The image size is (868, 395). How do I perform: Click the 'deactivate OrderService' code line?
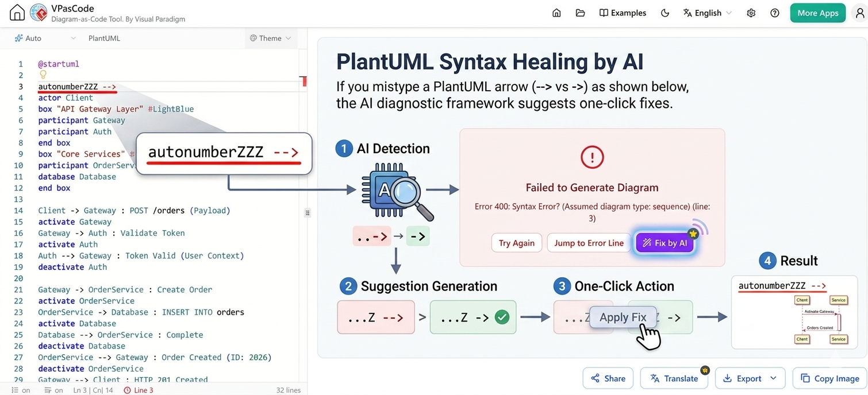[91, 369]
